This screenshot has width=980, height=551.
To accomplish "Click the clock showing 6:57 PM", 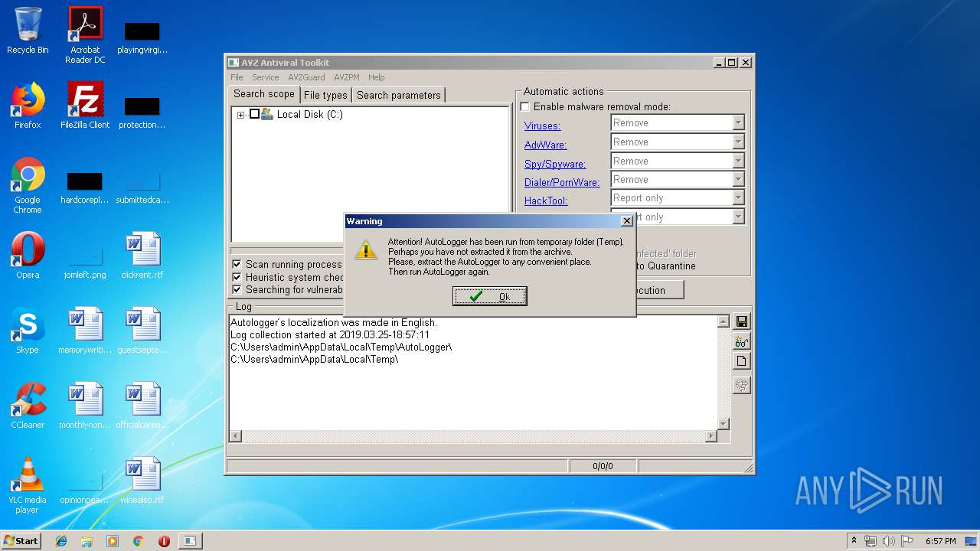I will coord(940,541).
